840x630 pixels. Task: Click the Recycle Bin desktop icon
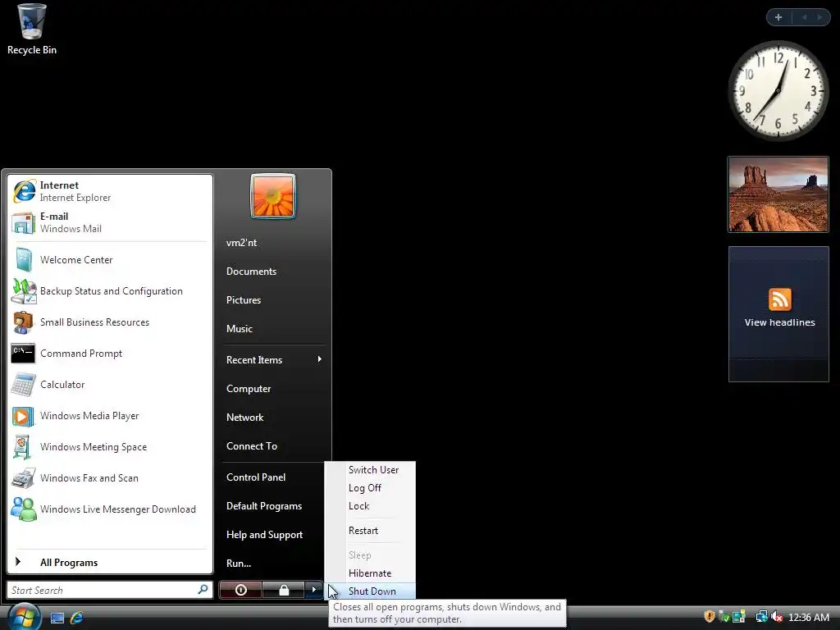[x=32, y=29]
